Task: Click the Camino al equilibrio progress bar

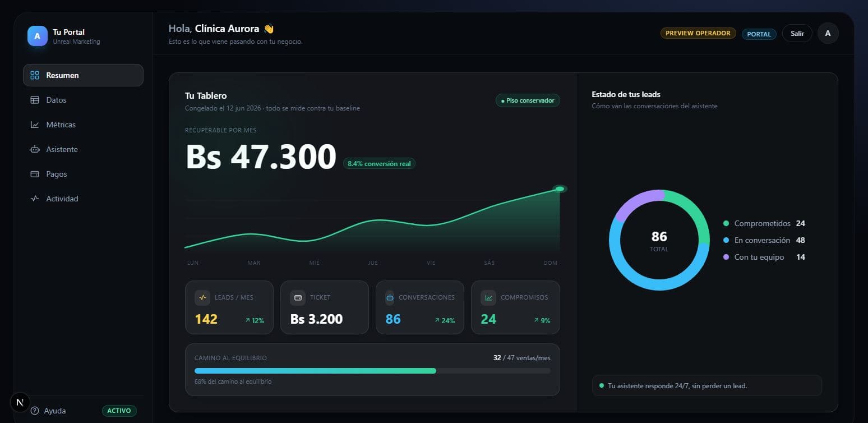Action: click(372, 371)
